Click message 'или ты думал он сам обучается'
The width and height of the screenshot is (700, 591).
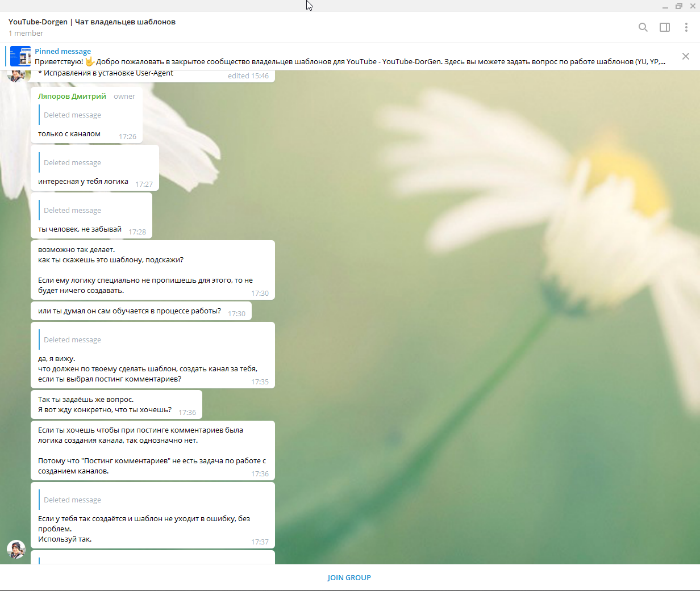pyautogui.click(x=141, y=311)
